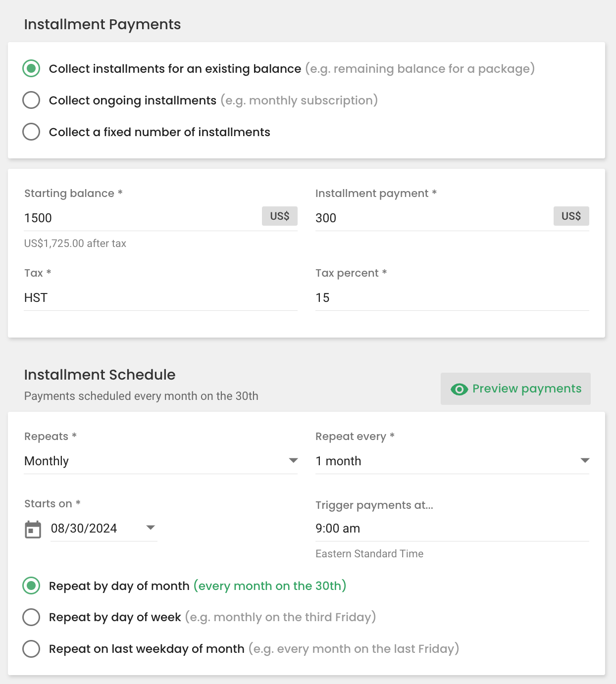Screen dimensions: 616x684
Task: Choose Collect a fixed number of installments
Action: pos(31,132)
